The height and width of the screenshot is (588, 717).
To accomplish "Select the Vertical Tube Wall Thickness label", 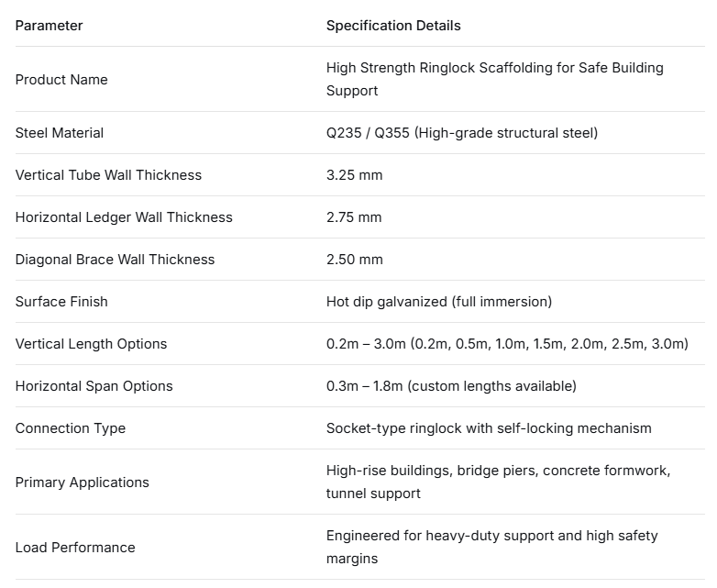I will point(108,175).
